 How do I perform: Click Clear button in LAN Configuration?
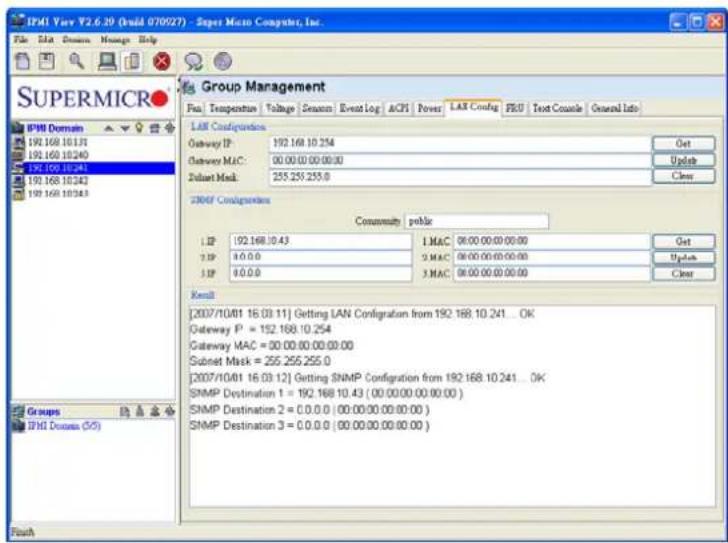pyautogui.click(x=683, y=176)
